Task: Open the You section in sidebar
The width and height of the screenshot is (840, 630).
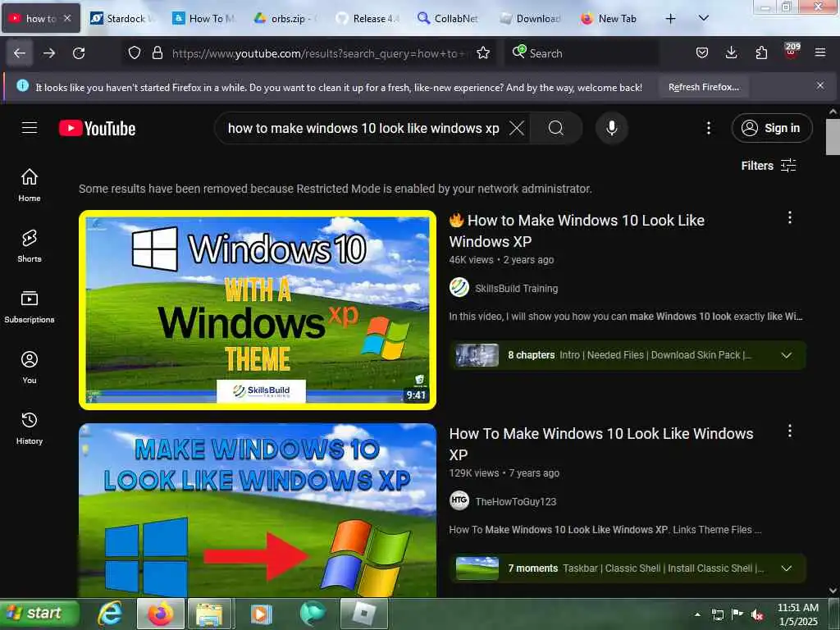Action: [30, 367]
